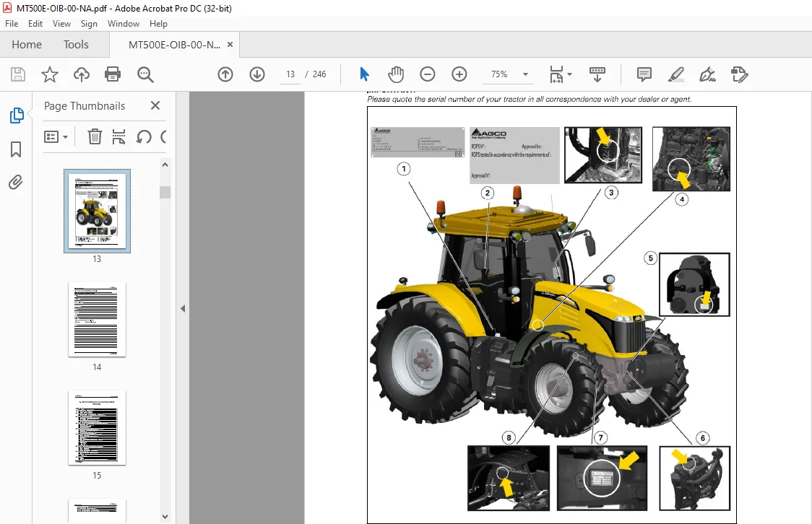This screenshot has width=812, height=524.
Task: Select the MT500E-OIB-00-N... document tab
Action: [174, 45]
